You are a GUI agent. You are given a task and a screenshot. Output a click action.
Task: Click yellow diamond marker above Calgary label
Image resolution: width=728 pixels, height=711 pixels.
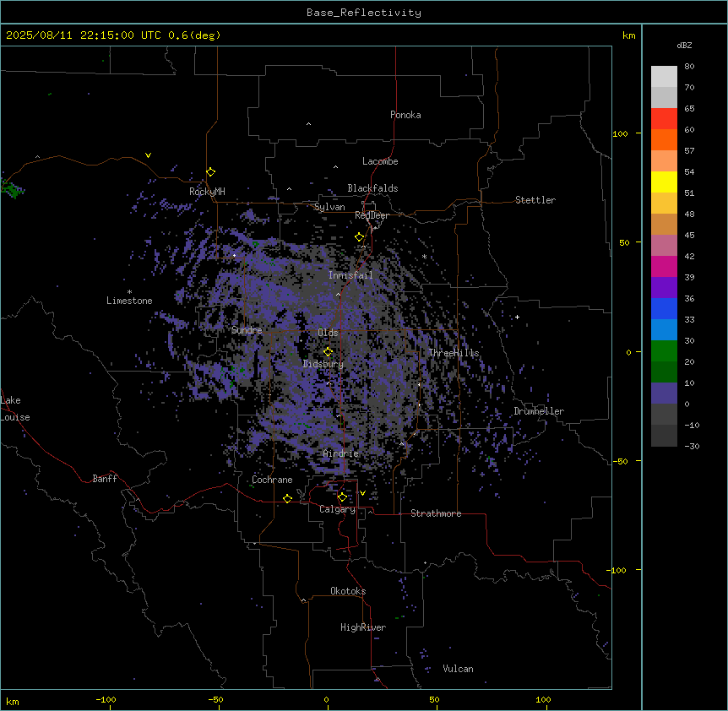(x=342, y=497)
